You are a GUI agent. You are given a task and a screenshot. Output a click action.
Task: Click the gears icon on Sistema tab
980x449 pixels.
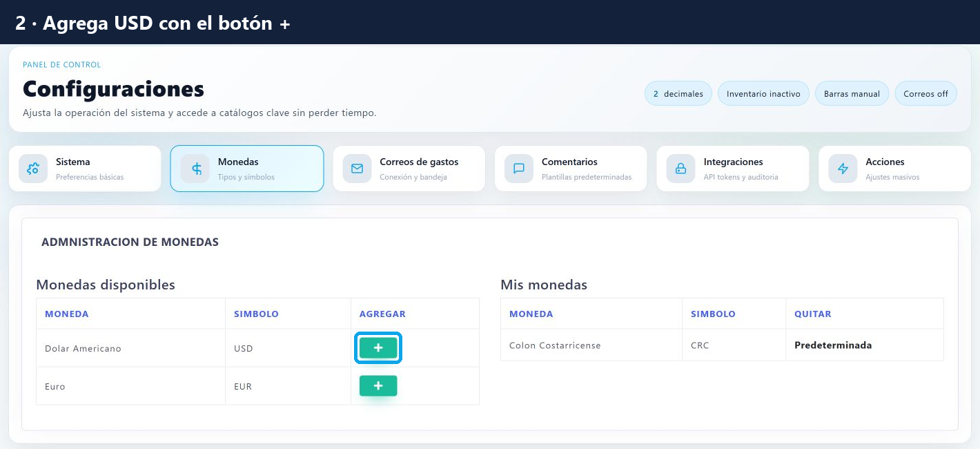[32, 169]
